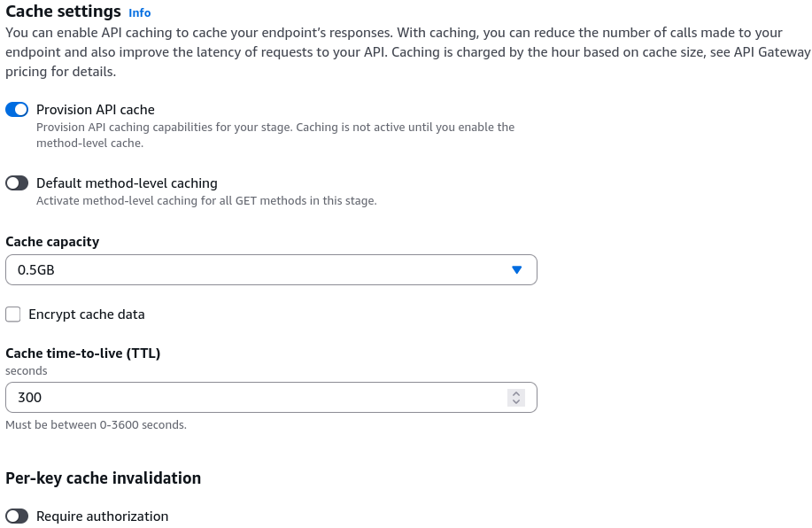Click the Encrypt cache data label
The width and height of the screenshot is (812, 528).
[x=87, y=314]
